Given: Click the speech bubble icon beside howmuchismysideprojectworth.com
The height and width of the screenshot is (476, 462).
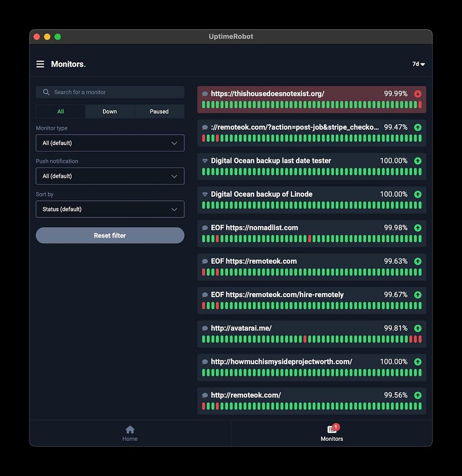Looking at the screenshot, I should pyautogui.click(x=205, y=362).
